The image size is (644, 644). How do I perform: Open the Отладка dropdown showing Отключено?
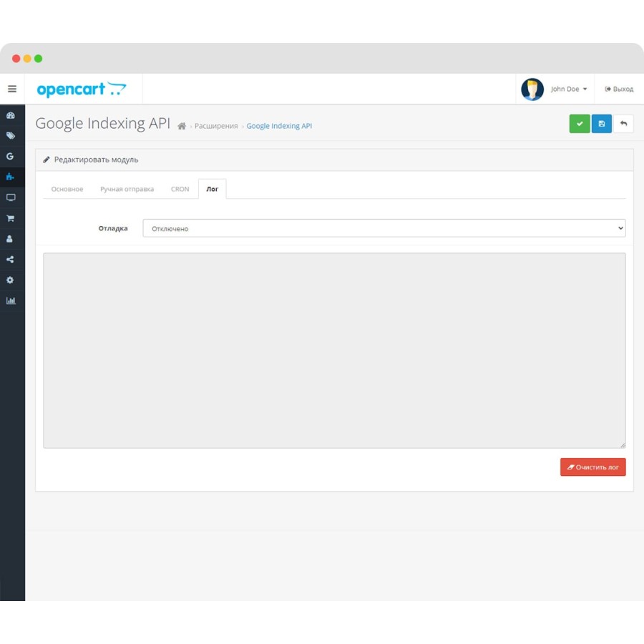[384, 228]
